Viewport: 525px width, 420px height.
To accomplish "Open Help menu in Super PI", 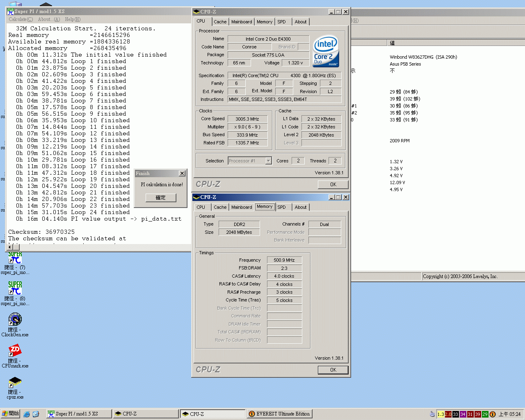I will pos(73,19).
